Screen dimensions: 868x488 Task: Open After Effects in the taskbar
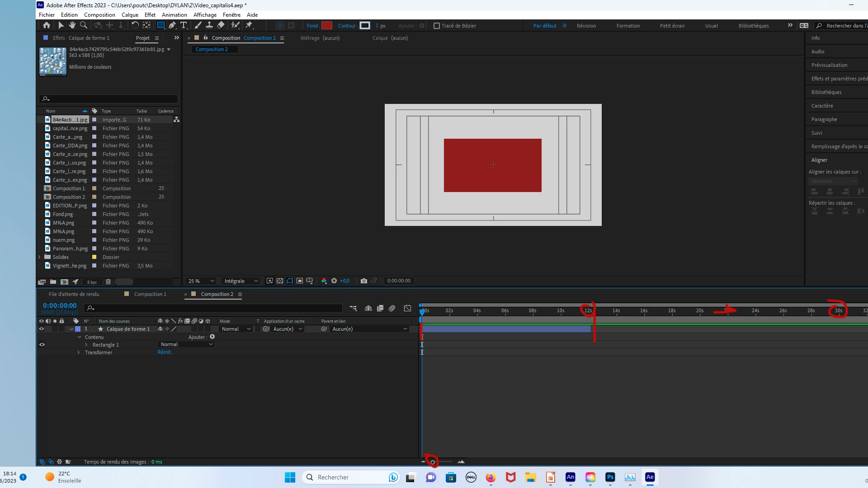(x=650, y=477)
